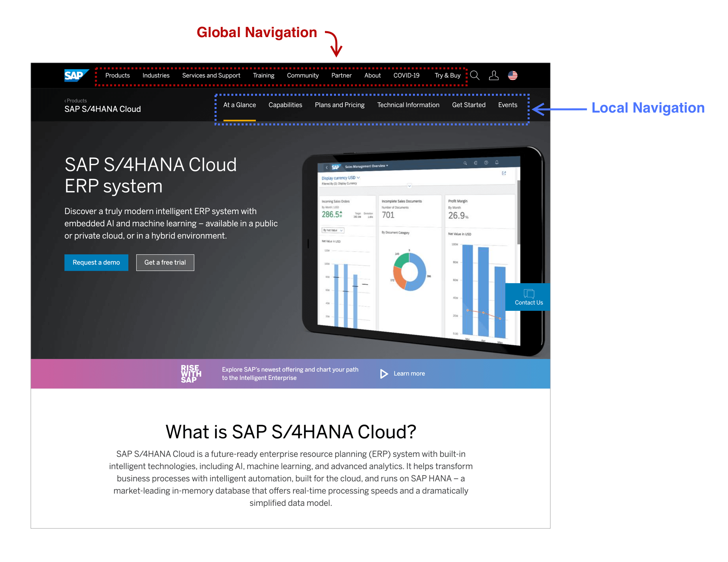This screenshot has width=728, height=562.
Task: Open the Products global menu
Action: click(117, 75)
